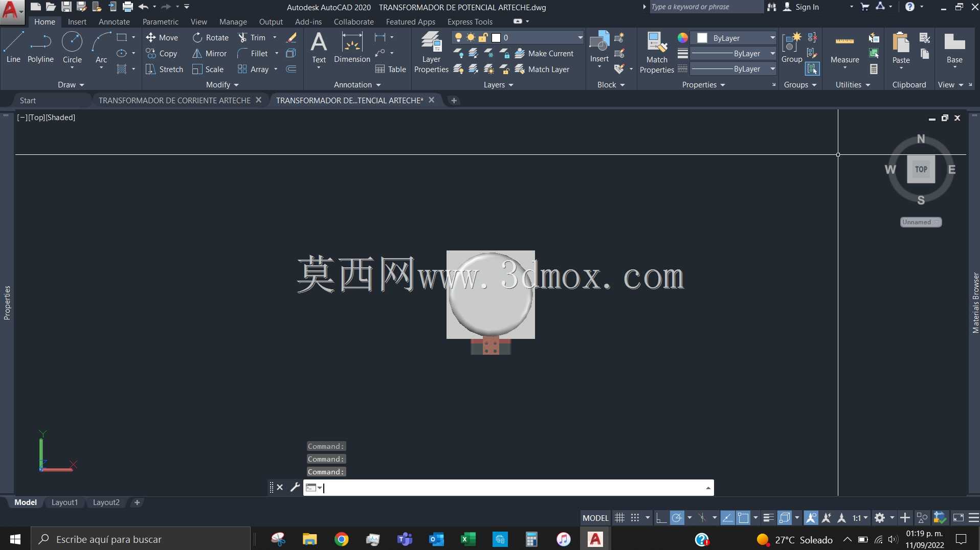
Task: Switch to the Express Tools tab
Action: point(470,21)
